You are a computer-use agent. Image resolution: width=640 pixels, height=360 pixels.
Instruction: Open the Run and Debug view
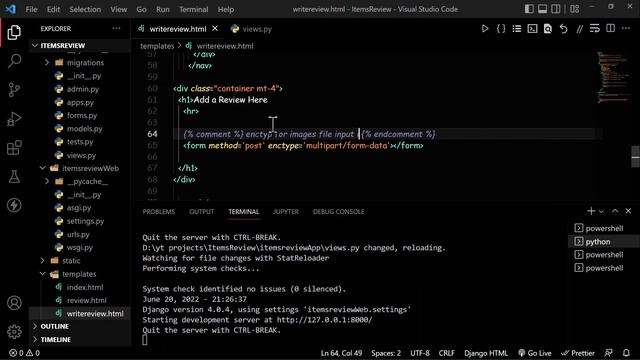pyautogui.click(x=14, y=119)
